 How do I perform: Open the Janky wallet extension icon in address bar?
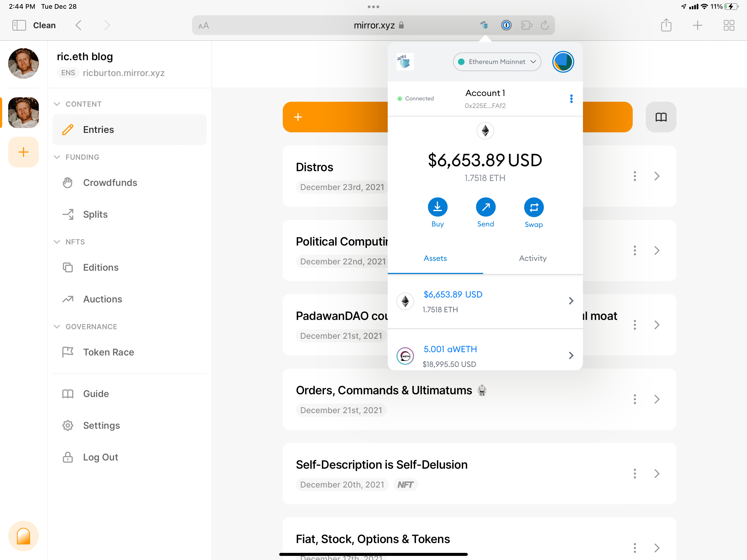(x=484, y=25)
